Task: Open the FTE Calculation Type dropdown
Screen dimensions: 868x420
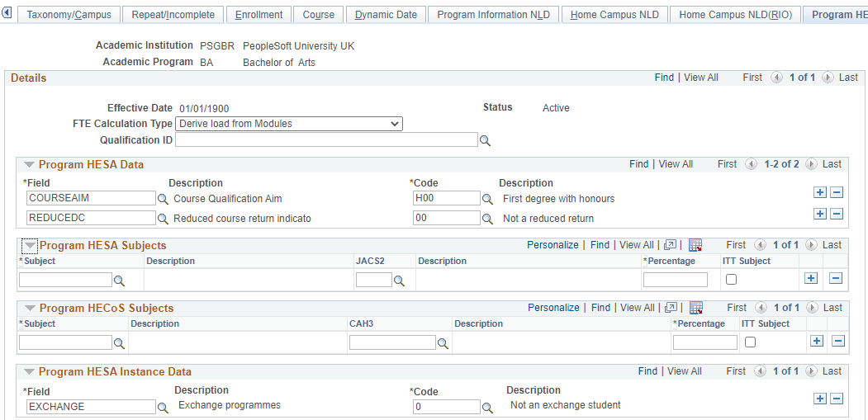Action: tap(289, 124)
